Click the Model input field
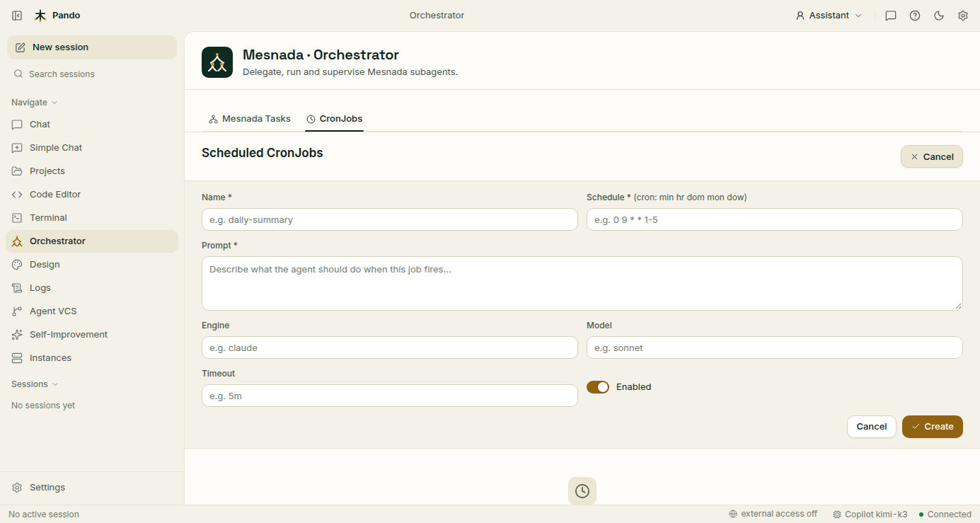 (x=775, y=347)
